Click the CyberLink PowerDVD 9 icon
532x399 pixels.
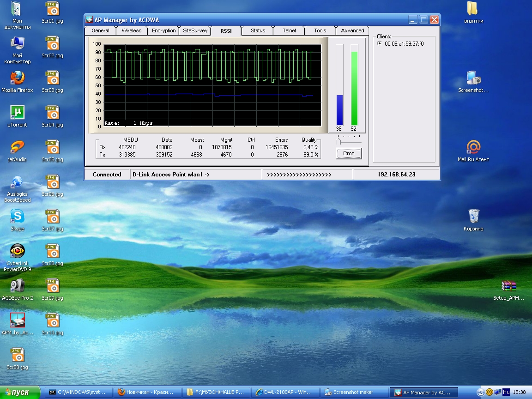(x=17, y=251)
